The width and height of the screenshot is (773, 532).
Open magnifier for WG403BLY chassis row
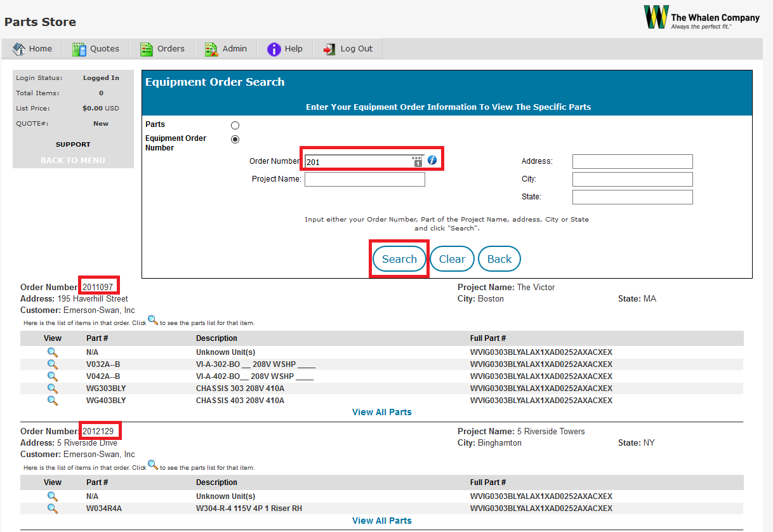pos(53,401)
